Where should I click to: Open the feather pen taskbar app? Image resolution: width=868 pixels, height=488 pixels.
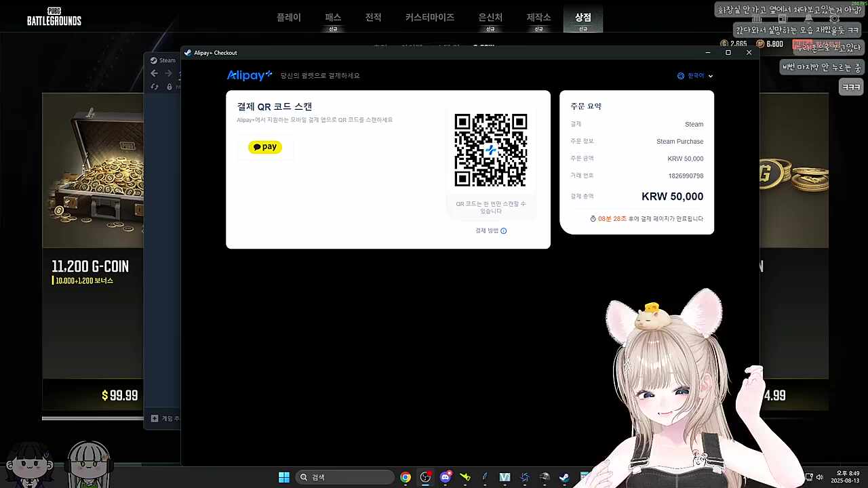click(485, 477)
